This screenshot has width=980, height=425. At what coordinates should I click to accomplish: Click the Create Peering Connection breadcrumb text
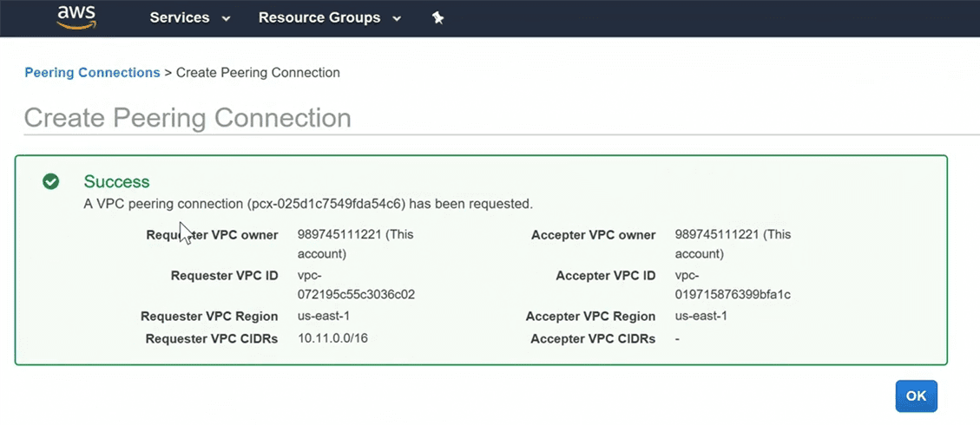258,73
